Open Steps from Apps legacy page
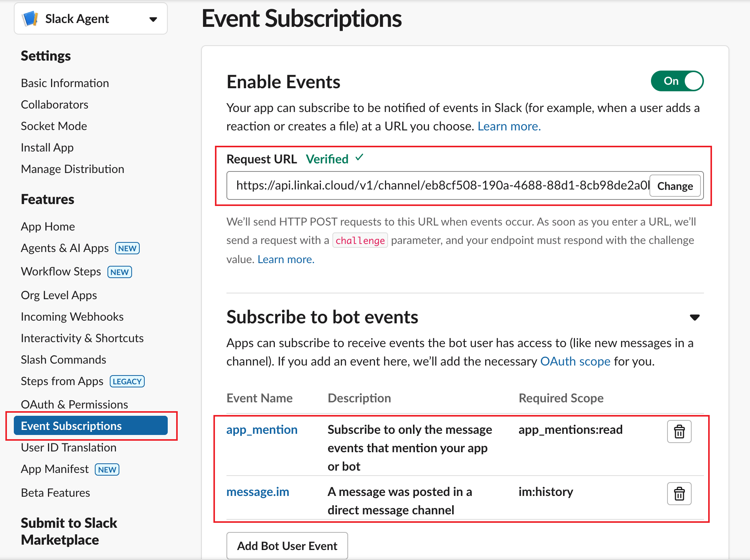 point(62,381)
